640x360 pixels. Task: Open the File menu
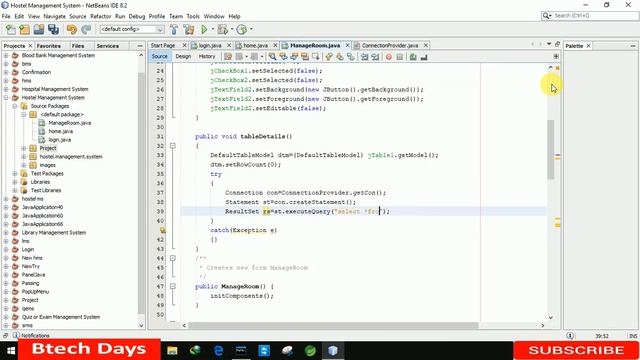point(6,16)
